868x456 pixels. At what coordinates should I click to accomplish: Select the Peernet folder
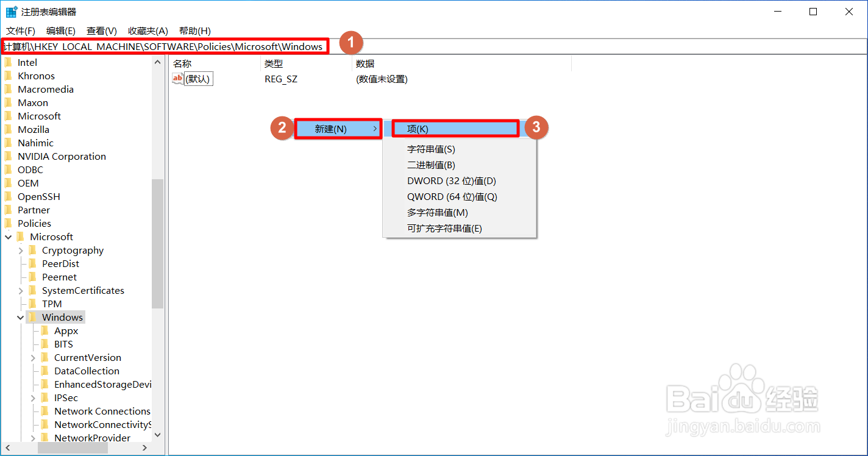(x=60, y=276)
